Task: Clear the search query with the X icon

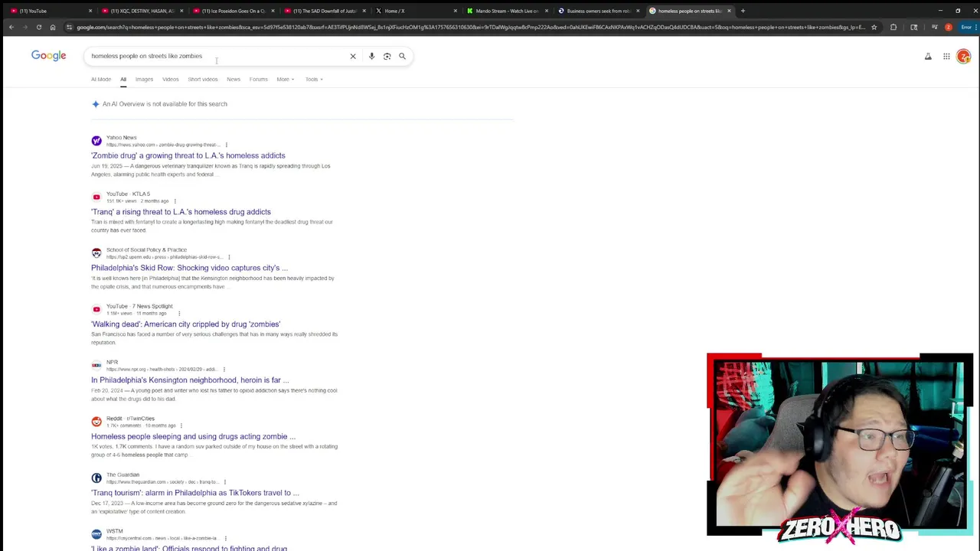Action: coord(353,56)
